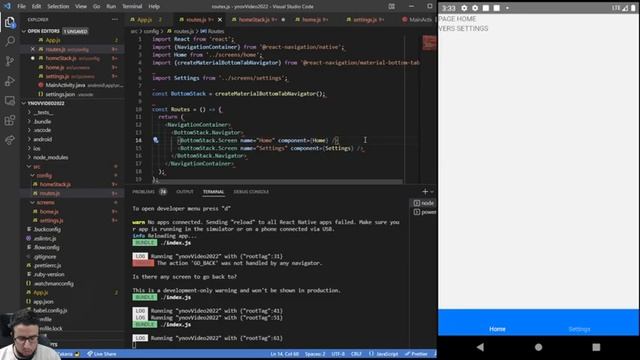Open MainActivity.java from Open Editors

pyautogui.click(x=65, y=85)
